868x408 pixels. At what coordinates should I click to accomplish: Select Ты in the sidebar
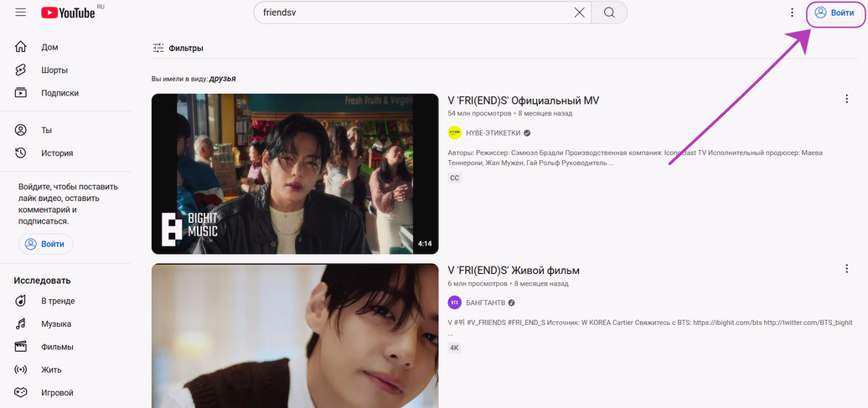click(x=47, y=131)
